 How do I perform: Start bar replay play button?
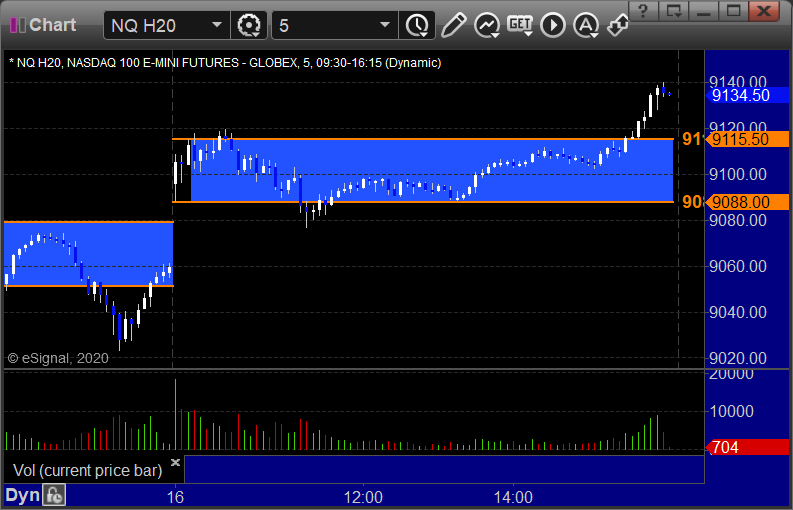click(553, 25)
